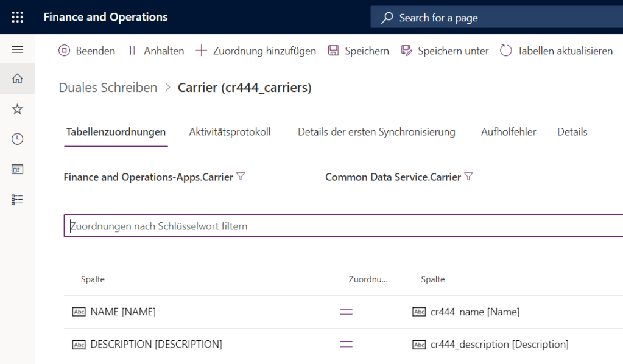The image size is (623, 364).
Task: Click Beenden to stop the mapping
Action: click(x=86, y=51)
